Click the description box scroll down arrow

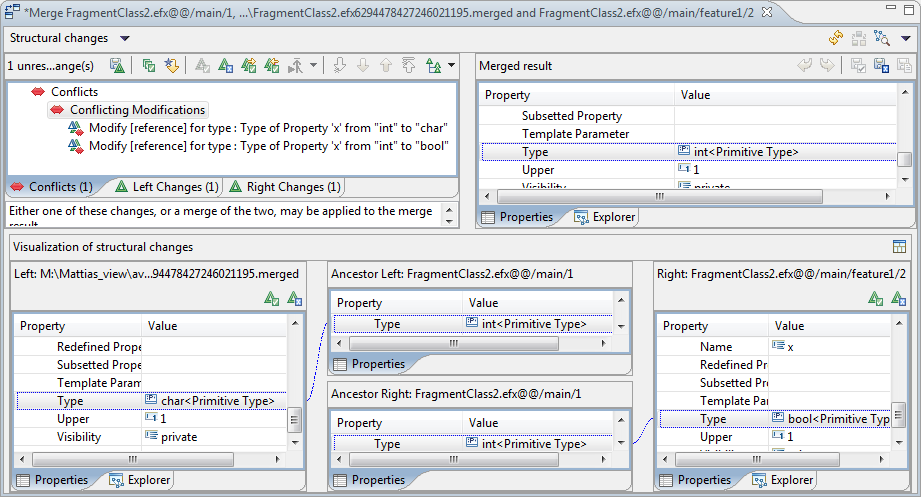(449, 221)
